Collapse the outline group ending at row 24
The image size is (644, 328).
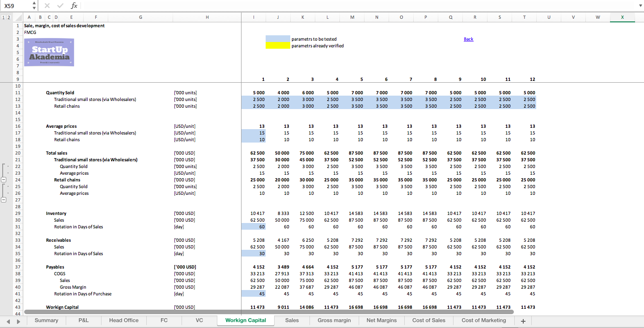[4, 180]
